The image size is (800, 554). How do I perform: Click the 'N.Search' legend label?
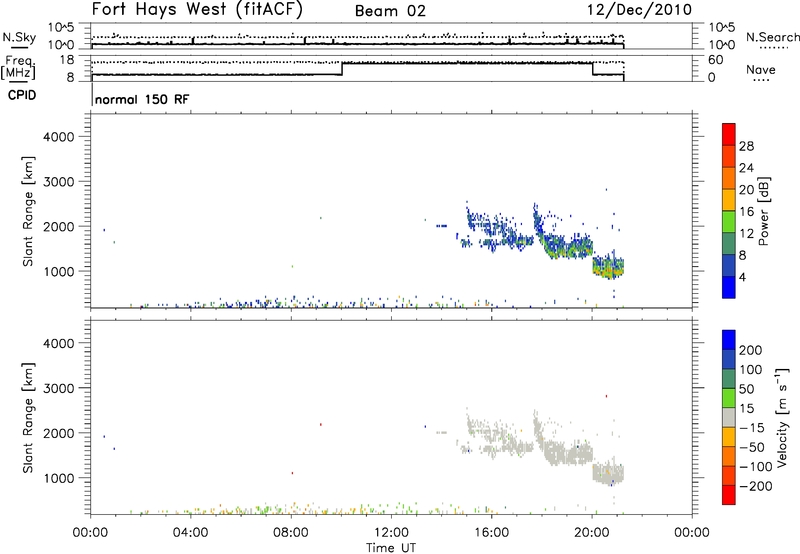click(772, 37)
